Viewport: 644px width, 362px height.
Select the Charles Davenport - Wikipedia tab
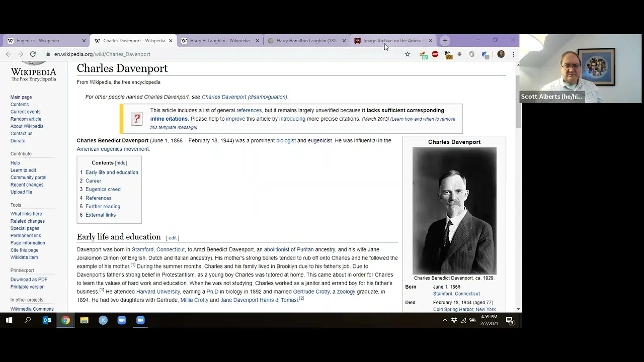[x=132, y=41]
